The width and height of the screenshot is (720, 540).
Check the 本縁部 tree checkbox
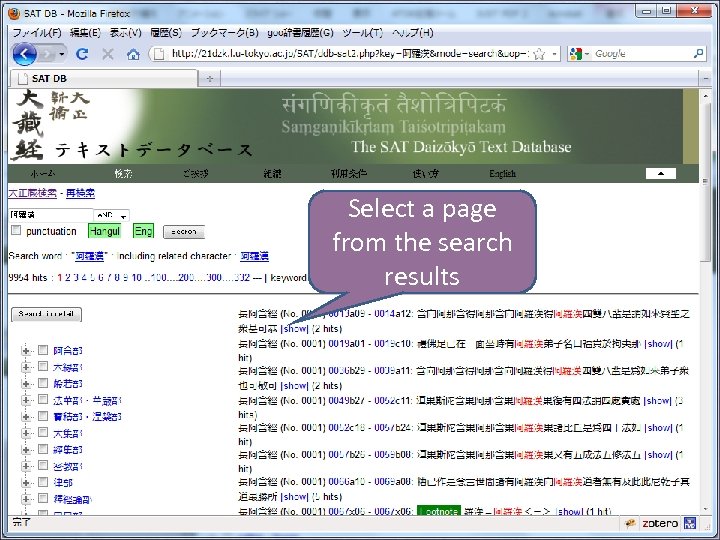[43, 366]
